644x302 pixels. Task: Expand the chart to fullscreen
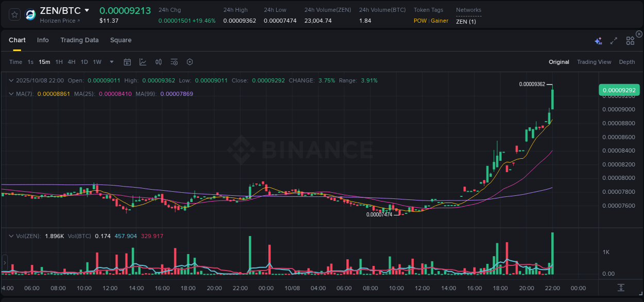tap(614, 40)
